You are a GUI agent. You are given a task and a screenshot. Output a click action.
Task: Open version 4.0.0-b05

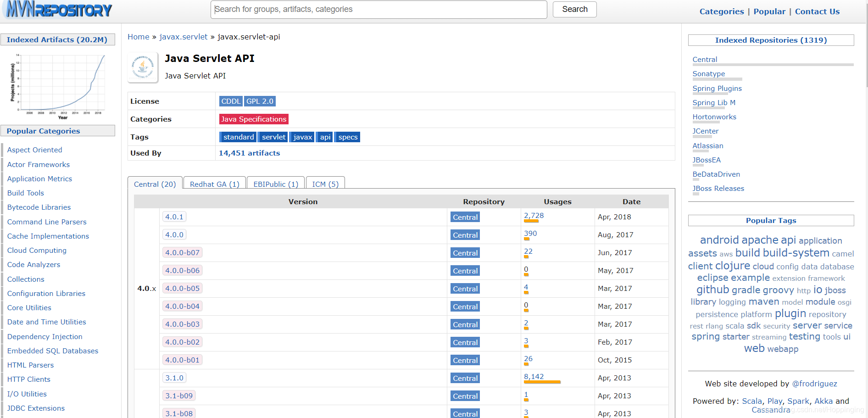click(x=183, y=288)
